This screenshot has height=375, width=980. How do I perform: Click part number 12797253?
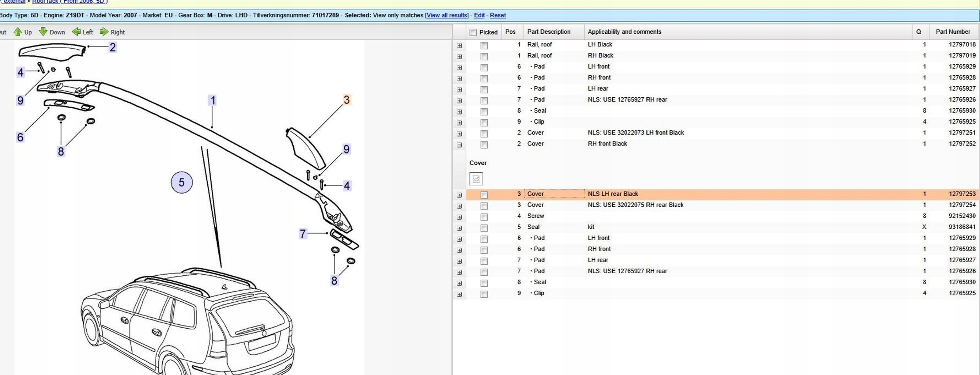pos(962,194)
